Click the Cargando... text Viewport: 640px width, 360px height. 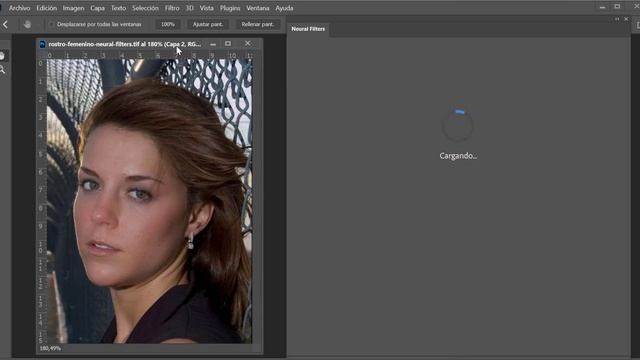point(458,156)
